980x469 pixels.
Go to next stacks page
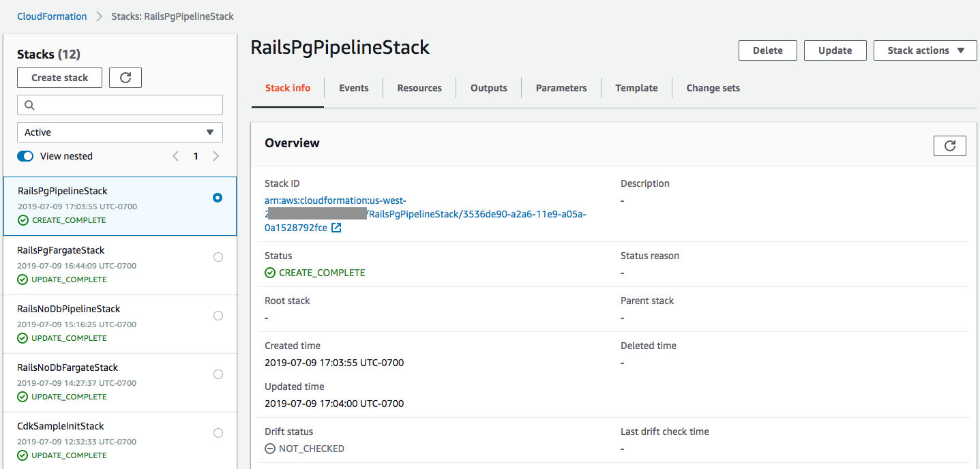coord(216,156)
